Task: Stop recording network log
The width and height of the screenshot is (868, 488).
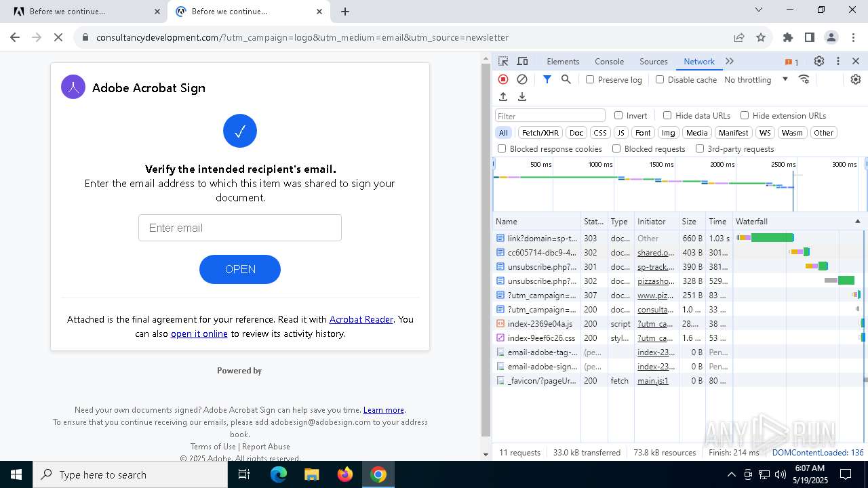Action: point(503,79)
